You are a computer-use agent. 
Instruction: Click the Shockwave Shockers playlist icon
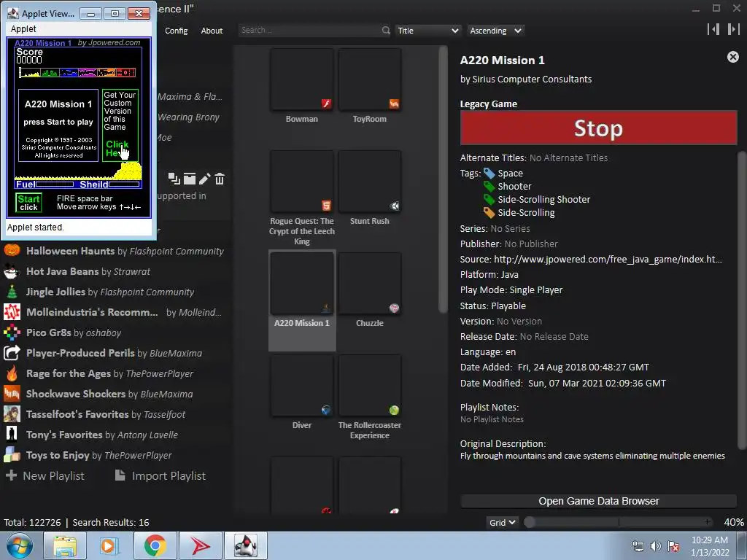pos(12,394)
